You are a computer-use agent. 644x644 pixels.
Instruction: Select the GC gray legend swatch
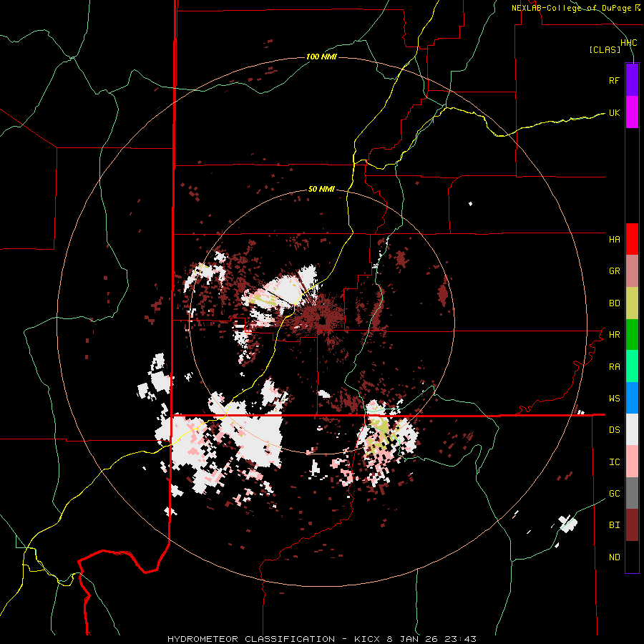(x=632, y=493)
